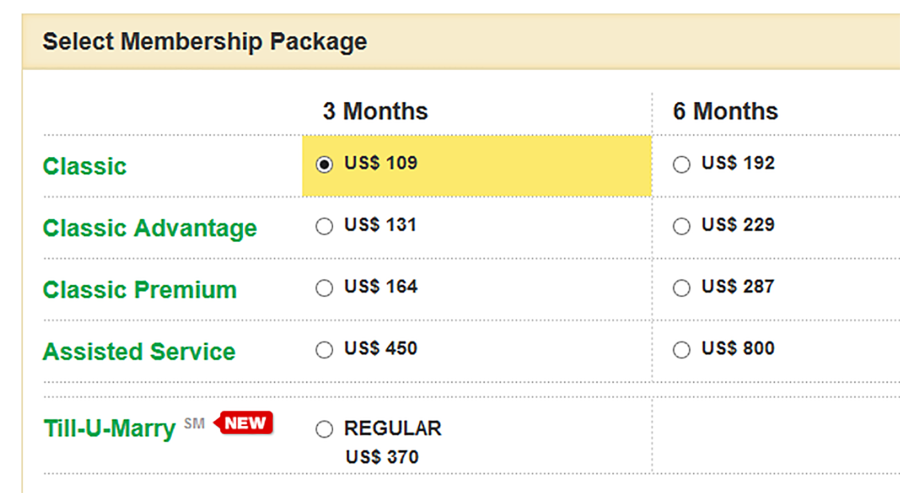
Task: Open the Classic Advantage package link
Action: [150, 228]
